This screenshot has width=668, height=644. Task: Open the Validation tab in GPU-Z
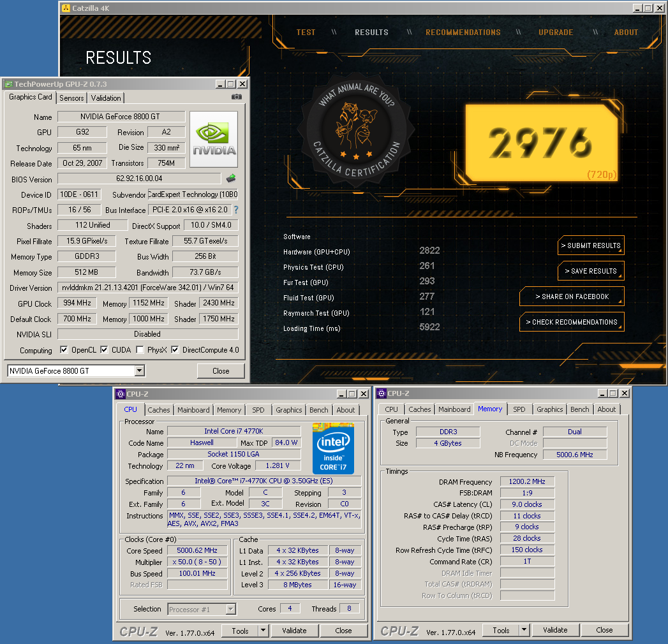click(x=106, y=98)
